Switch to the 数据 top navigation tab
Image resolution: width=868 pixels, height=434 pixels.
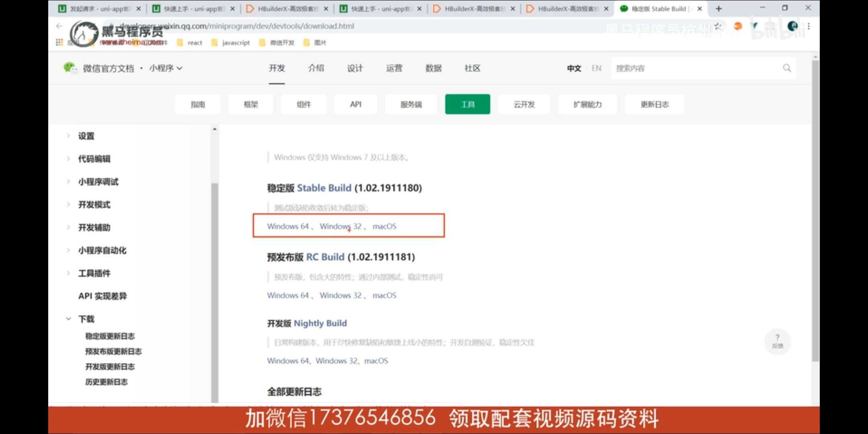click(x=433, y=68)
